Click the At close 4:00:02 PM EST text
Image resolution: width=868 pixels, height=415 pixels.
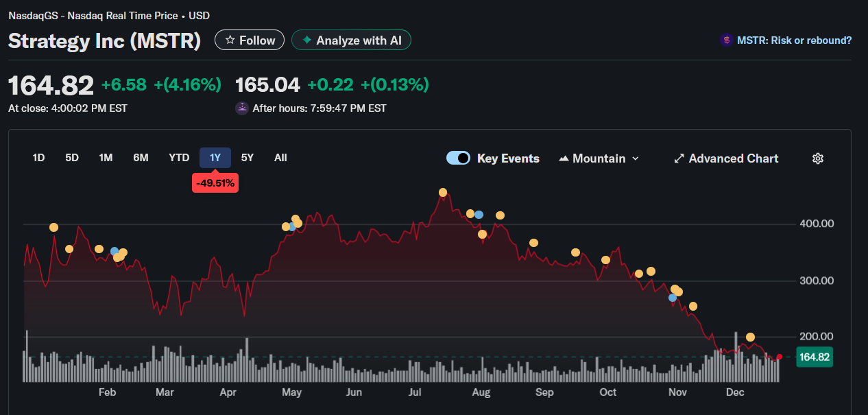point(67,108)
